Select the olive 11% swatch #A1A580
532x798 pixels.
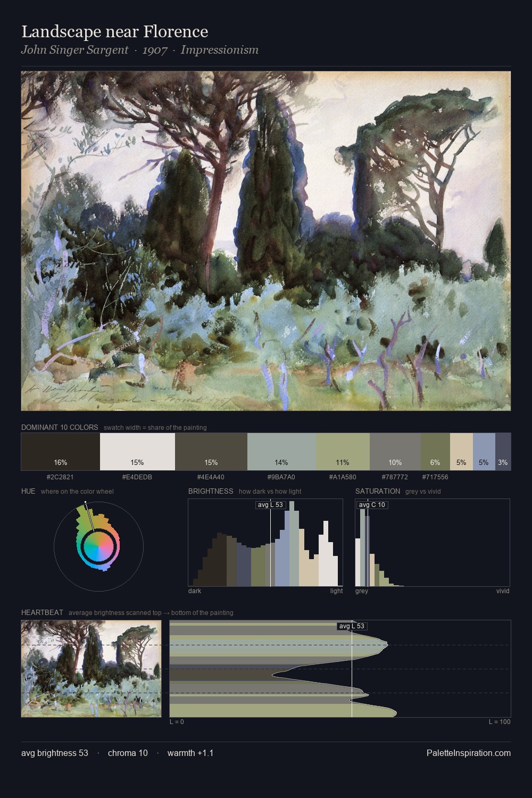click(343, 452)
